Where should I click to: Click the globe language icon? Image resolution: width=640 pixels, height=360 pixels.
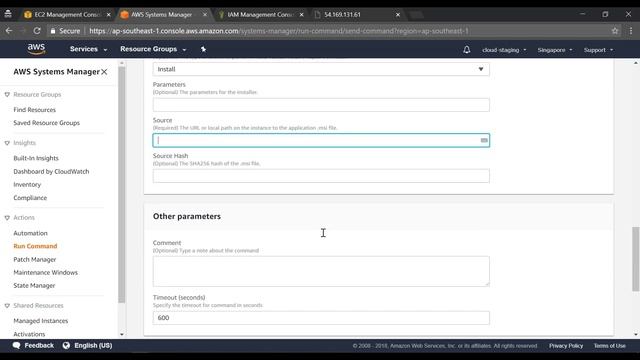click(66, 345)
